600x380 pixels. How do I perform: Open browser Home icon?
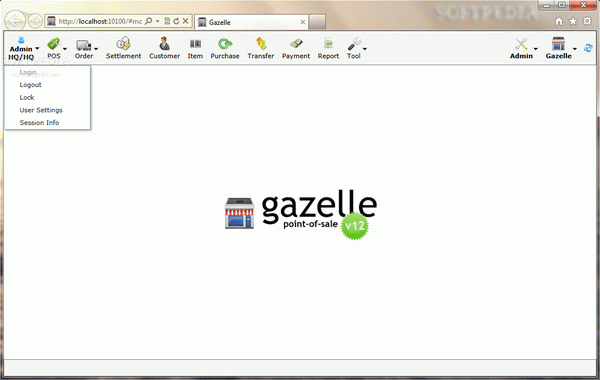559,21
